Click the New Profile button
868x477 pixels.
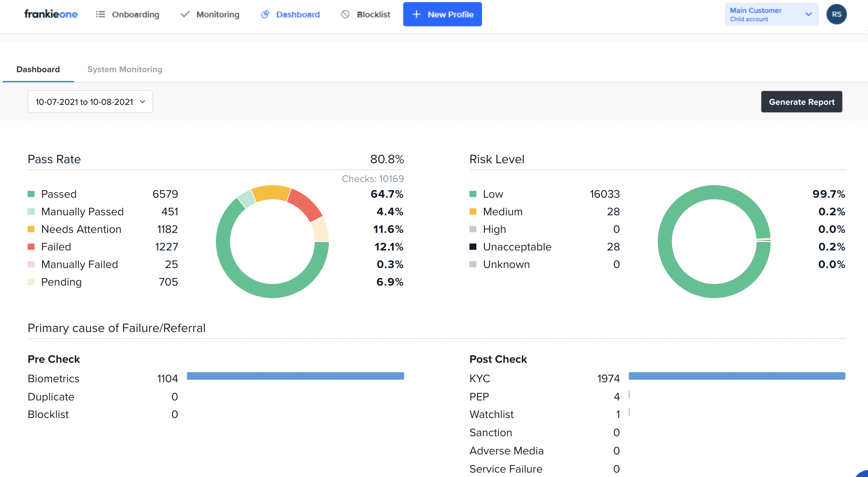pos(450,14)
